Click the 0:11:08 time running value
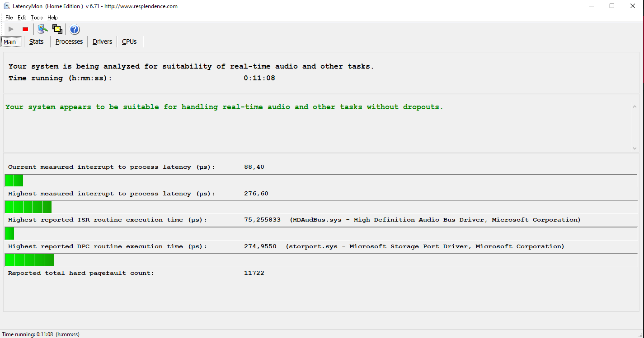The height and width of the screenshot is (338, 644). point(259,78)
